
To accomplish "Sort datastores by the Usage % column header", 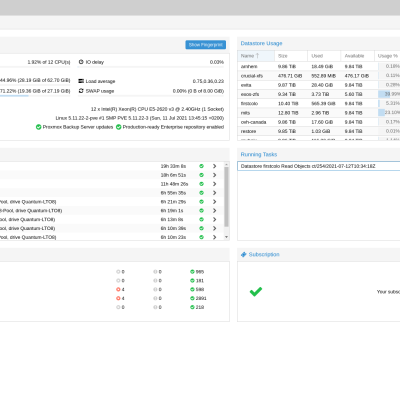I will (x=387, y=56).
